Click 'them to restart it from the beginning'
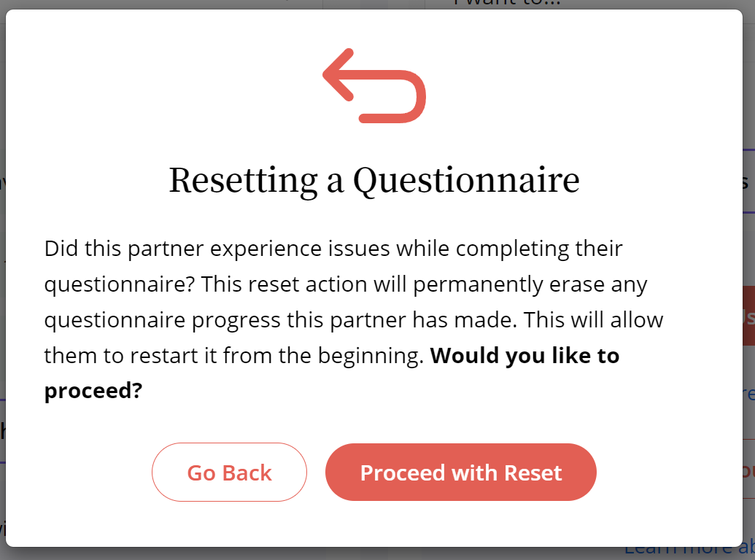The width and height of the screenshot is (755, 560). click(234, 356)
